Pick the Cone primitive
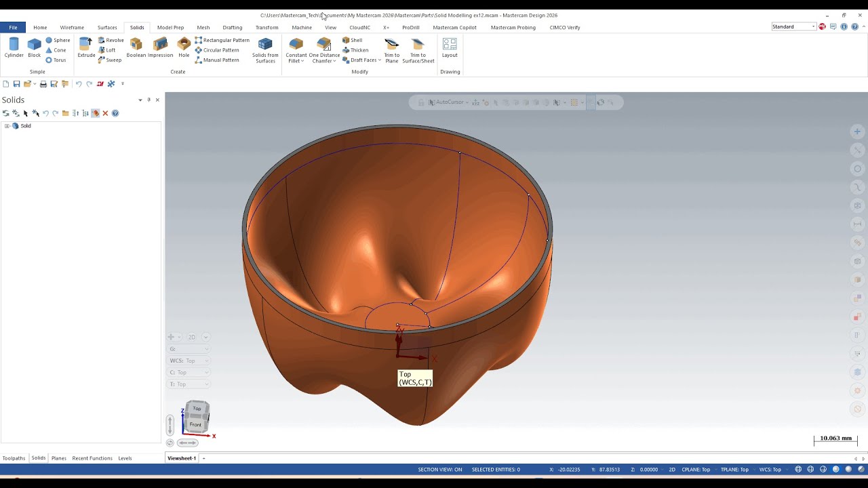868x488 pixels. pos(56,50)
